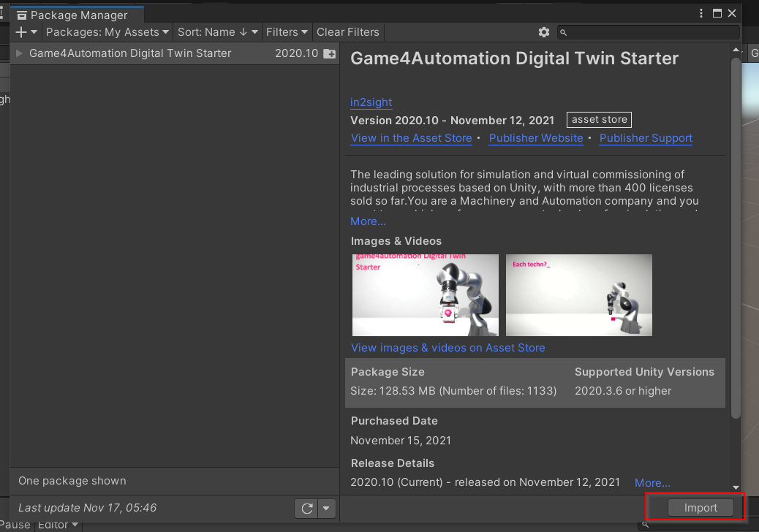759x532 pixels.
Task: Click the One package shown status text
Action: [72, 481]
